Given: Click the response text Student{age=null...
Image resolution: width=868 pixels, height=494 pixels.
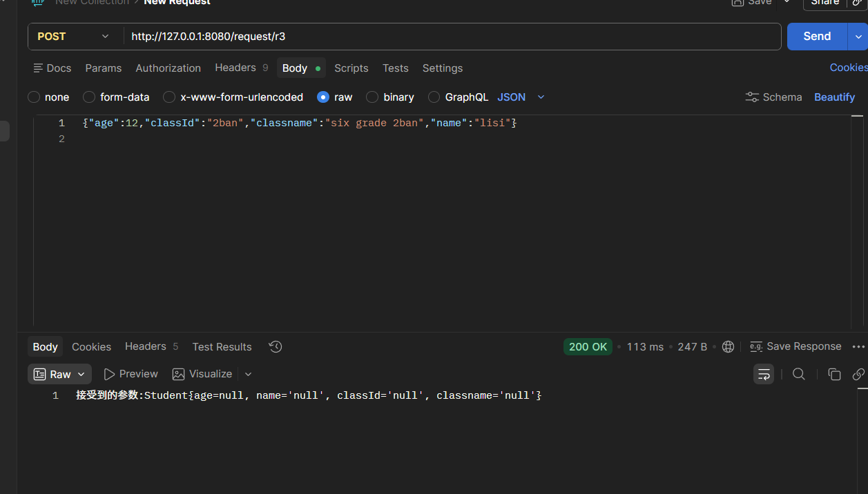Looking at the screenshot, I should [x=194, y=395].
